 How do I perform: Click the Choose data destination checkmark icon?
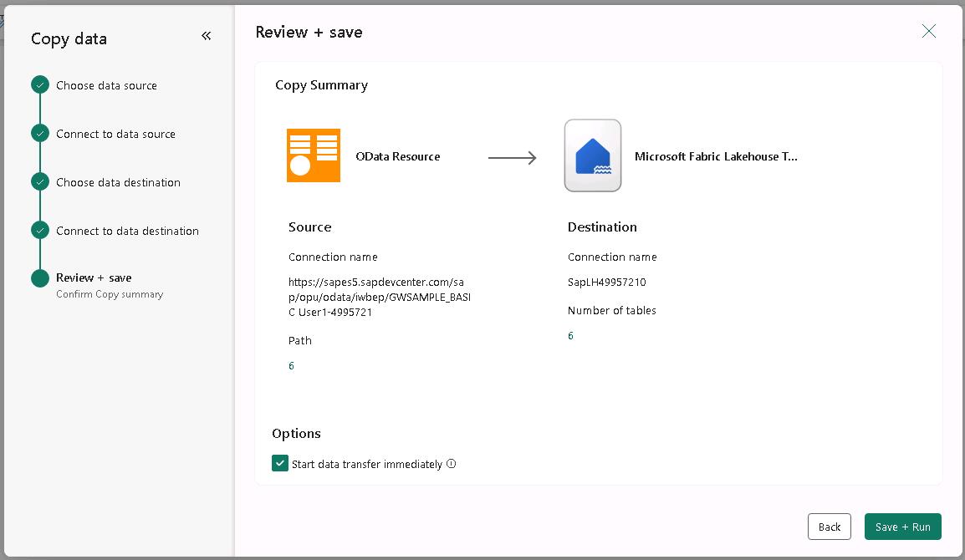(x=40, y=182)
